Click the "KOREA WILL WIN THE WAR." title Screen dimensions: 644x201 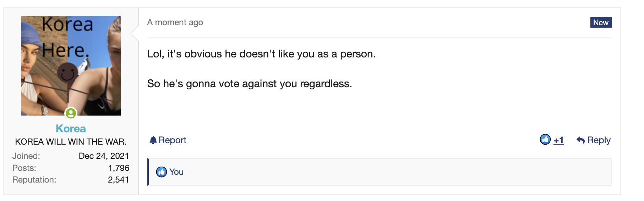click(71, 142)
